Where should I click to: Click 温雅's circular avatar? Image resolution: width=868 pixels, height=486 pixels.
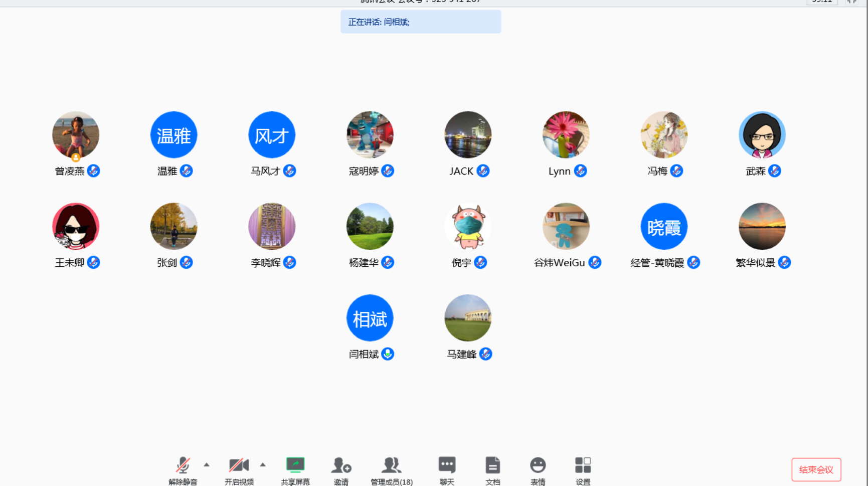pos(173,134)
